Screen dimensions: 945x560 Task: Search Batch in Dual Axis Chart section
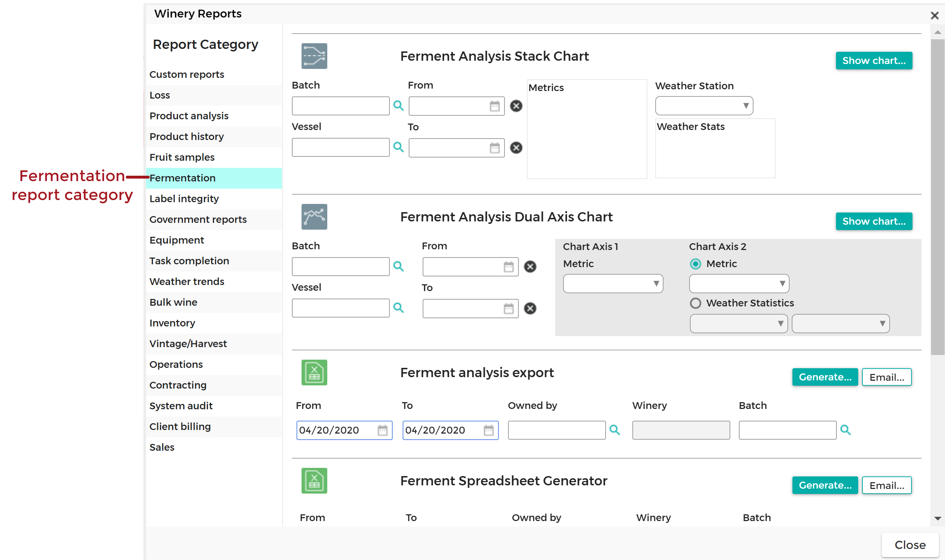point(398,266)
